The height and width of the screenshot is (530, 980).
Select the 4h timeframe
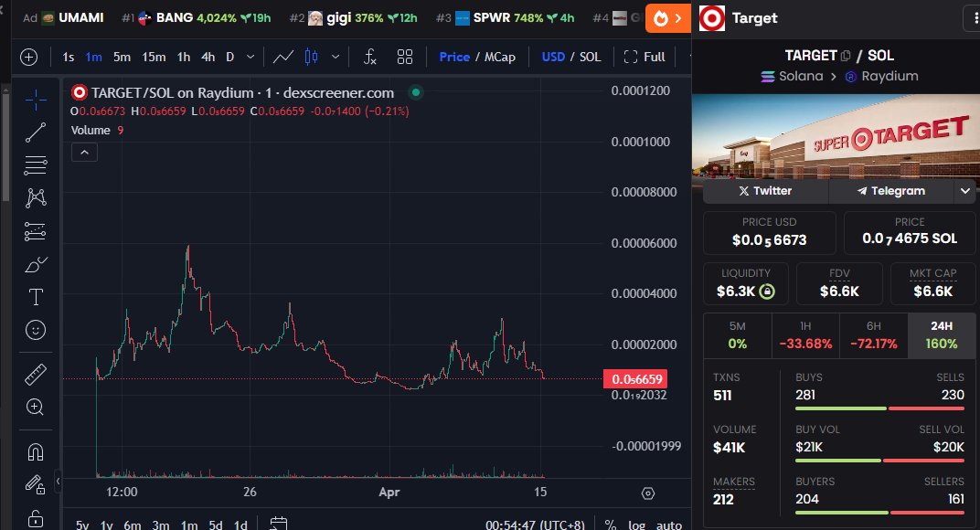click(x=208, y=57)
